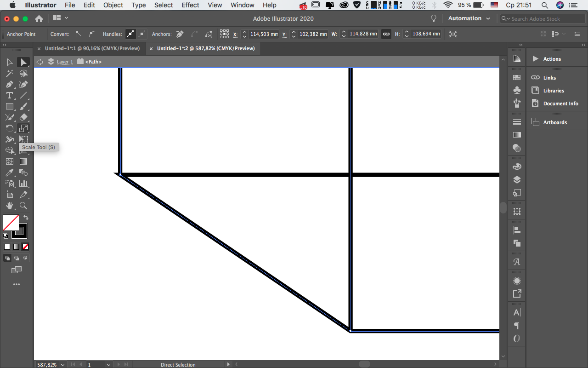Open the Layers panel icon
588x368 pixels.
click(517, 179)
